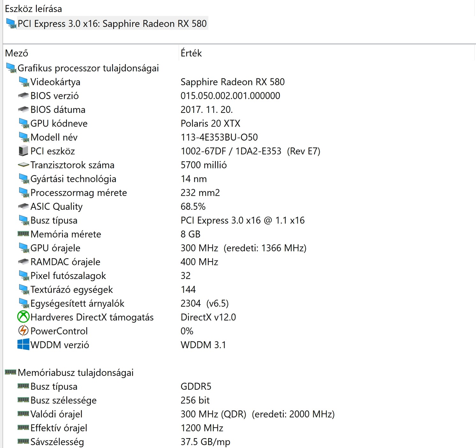Image resolution: width=476 pixels, height=448 pixels.
Task: Click the Mező column header
Action: coord(17,53)
